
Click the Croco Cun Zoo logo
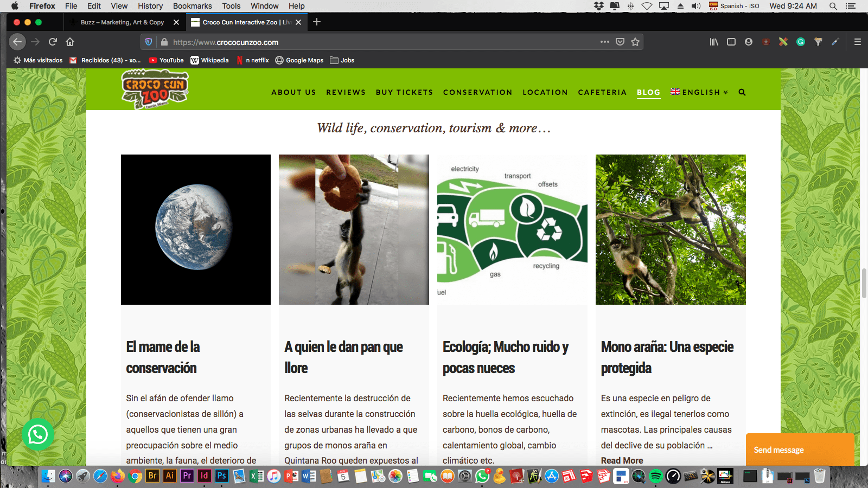tap(155, 89)
